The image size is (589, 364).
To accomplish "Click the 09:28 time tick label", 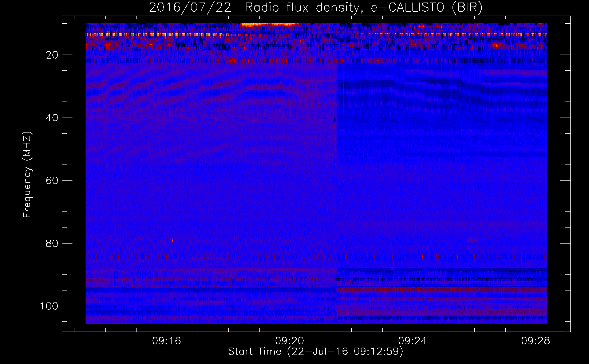I will [x=536, y=341].
